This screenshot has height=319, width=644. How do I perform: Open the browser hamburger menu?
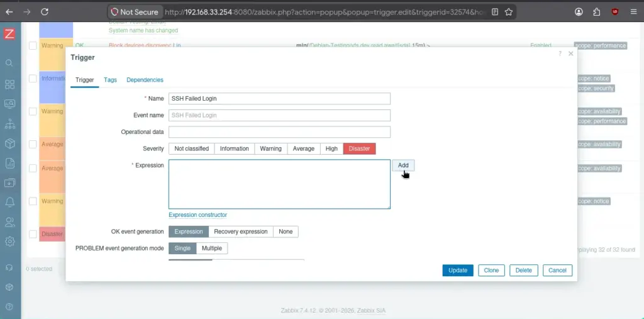[633, 12]
